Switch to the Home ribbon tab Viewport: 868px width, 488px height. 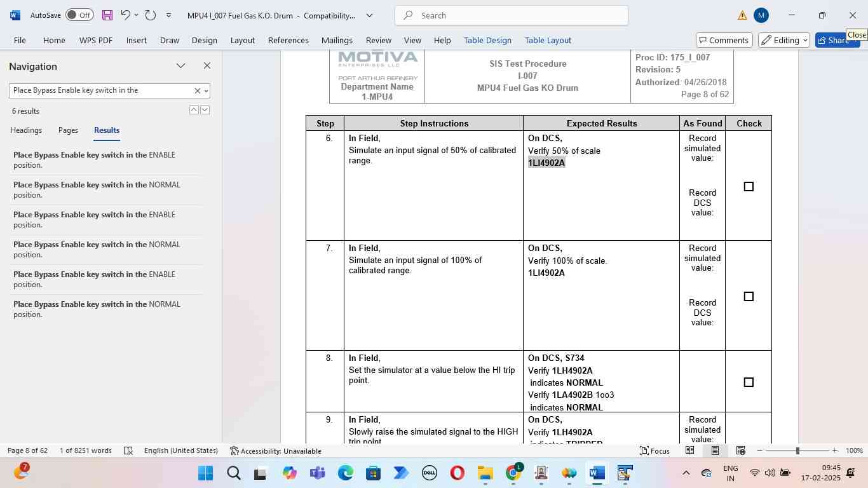pos(54,40)
